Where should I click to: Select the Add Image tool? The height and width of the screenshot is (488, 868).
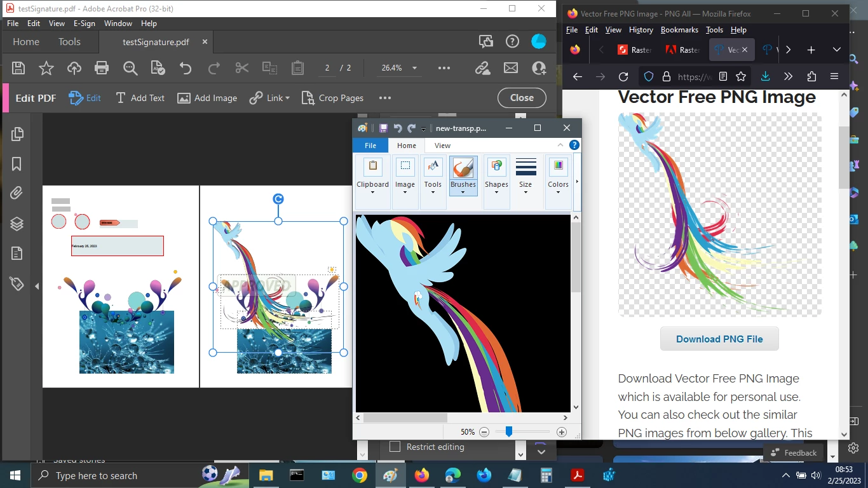[x=207, y=98]
